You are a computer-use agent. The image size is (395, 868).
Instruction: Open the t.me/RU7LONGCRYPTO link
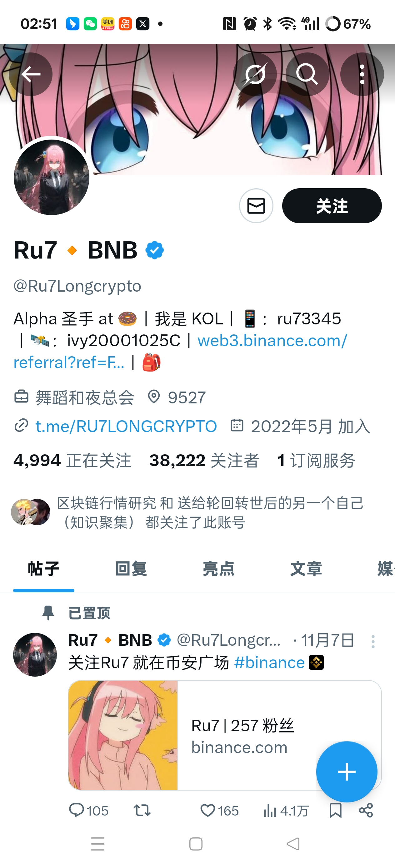pyautogui.click(x=126, y=426)
